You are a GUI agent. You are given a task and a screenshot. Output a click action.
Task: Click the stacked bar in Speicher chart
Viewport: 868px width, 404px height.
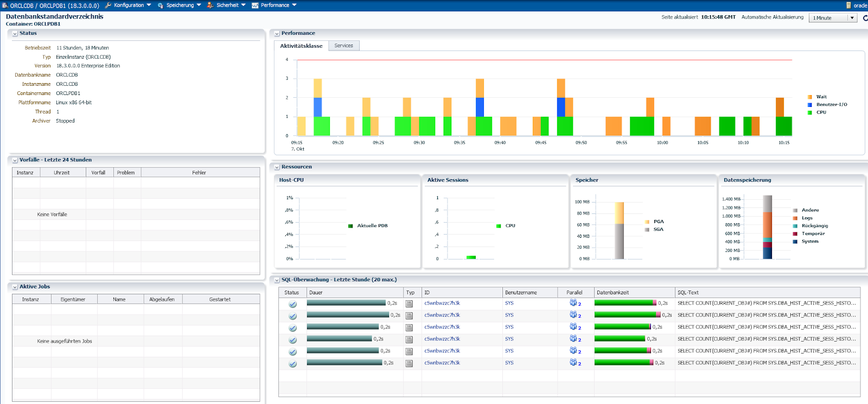tap(619, 231)
